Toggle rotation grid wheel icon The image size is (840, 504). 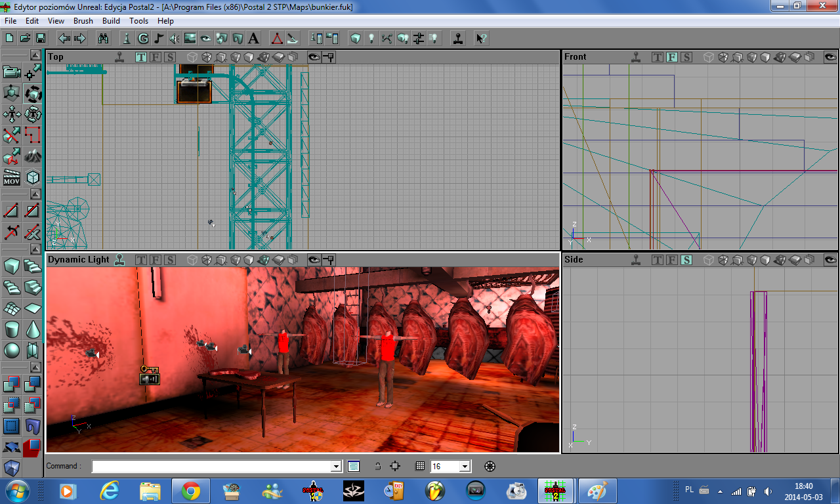pyautogui.click(x=490, y=467)
